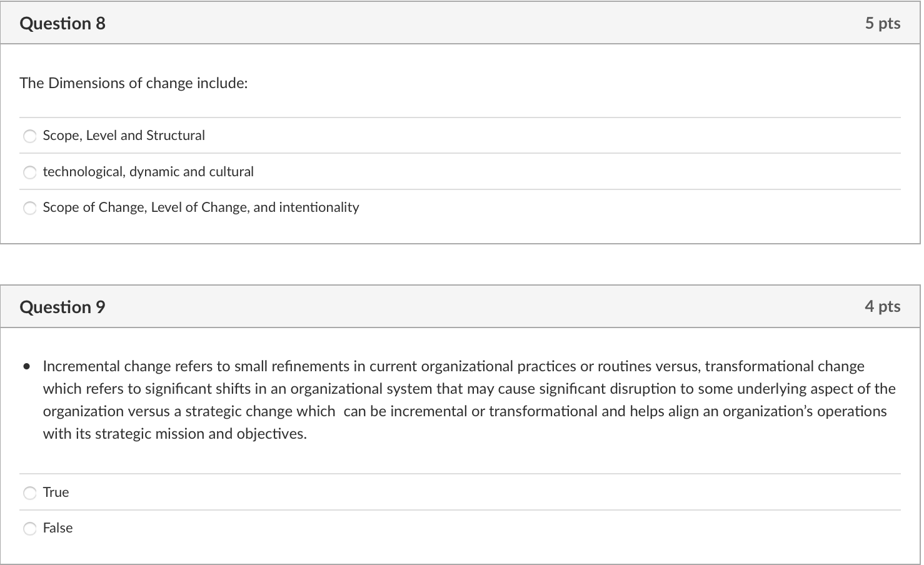Click the bullet point marker in Question 9
This screenshot has width=924, height=565.
(26, 365)
